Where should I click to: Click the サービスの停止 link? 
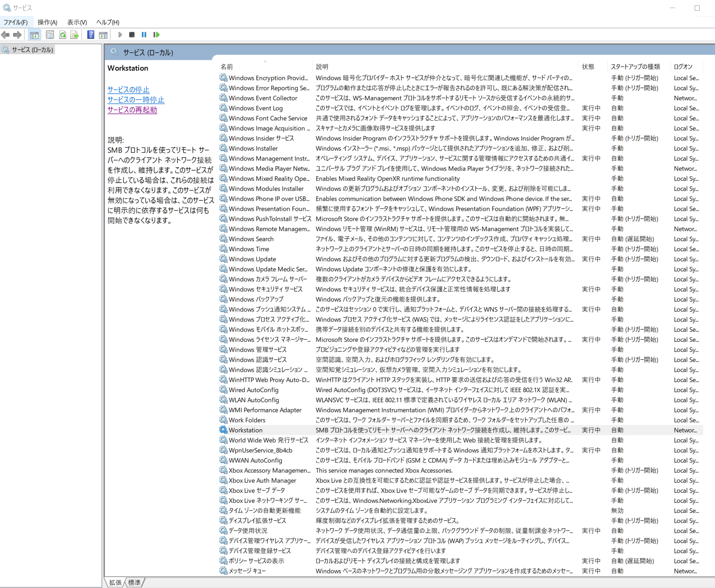[128, 90]
